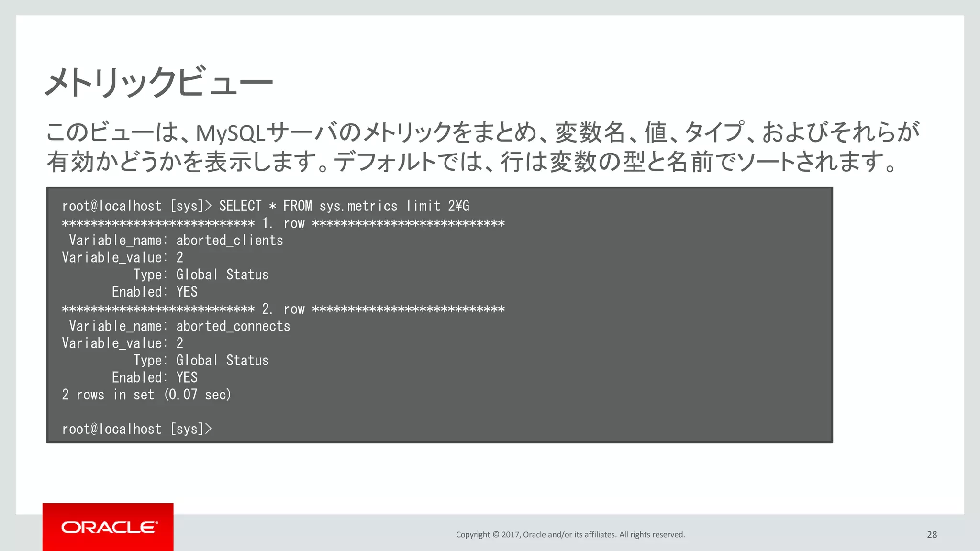The image size is (980, 551).
Task: Click the second description line starting 有効かどうか
Action: [471, 162]
